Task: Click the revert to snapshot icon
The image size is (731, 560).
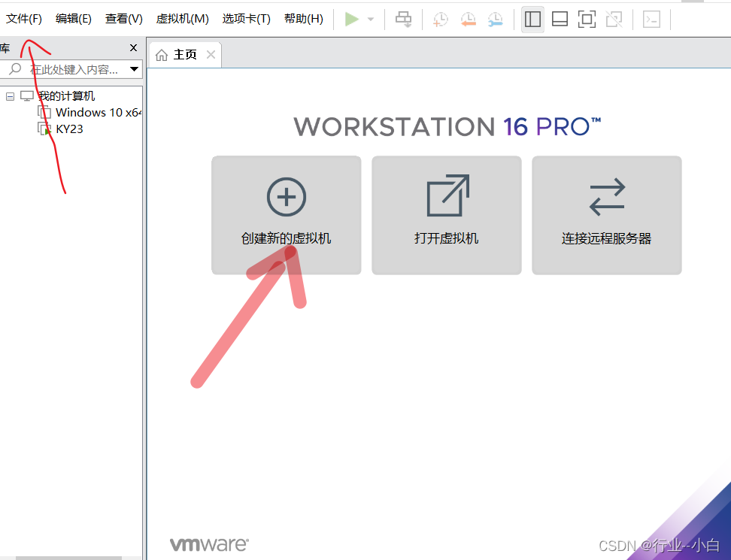Action: pos(468,19)
